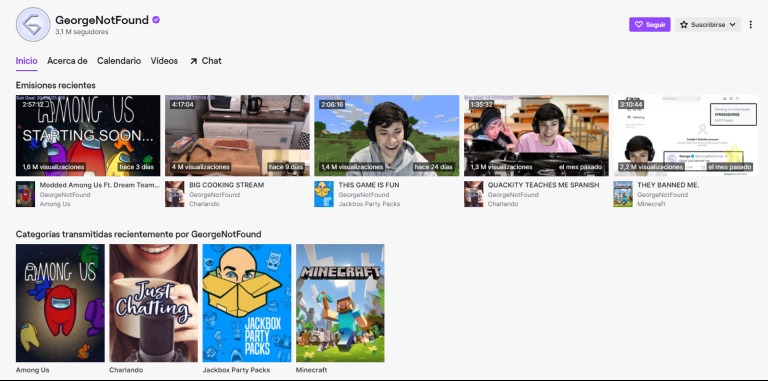Click the verified badge next to GeorgeNotFound
The height and width of the screenshot is (381, 768).
click(156, 20)
